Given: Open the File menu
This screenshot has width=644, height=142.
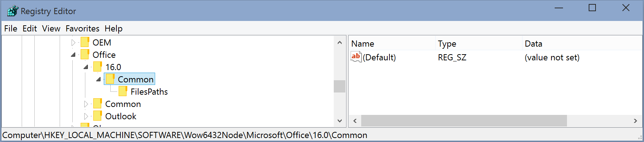Looking at the screenshot, I should click(x=11, y=29).
